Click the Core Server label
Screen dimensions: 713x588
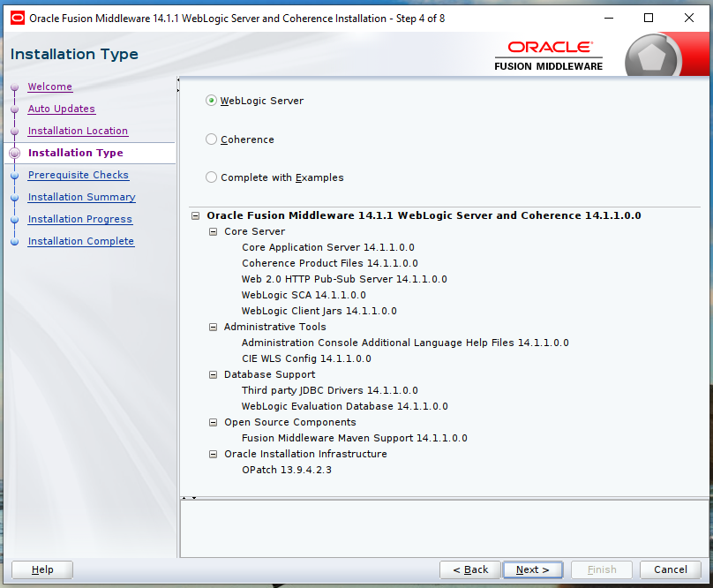(255, 231)
